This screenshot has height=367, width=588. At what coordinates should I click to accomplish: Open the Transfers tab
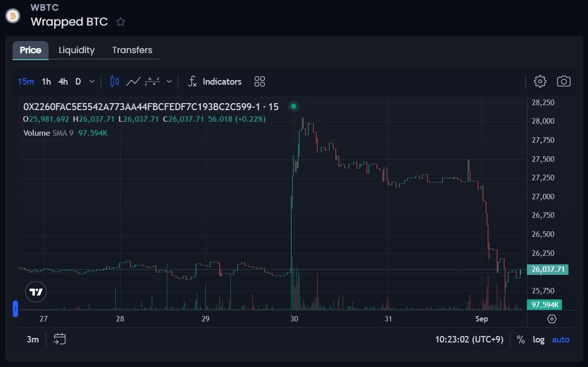click(132, 50)
